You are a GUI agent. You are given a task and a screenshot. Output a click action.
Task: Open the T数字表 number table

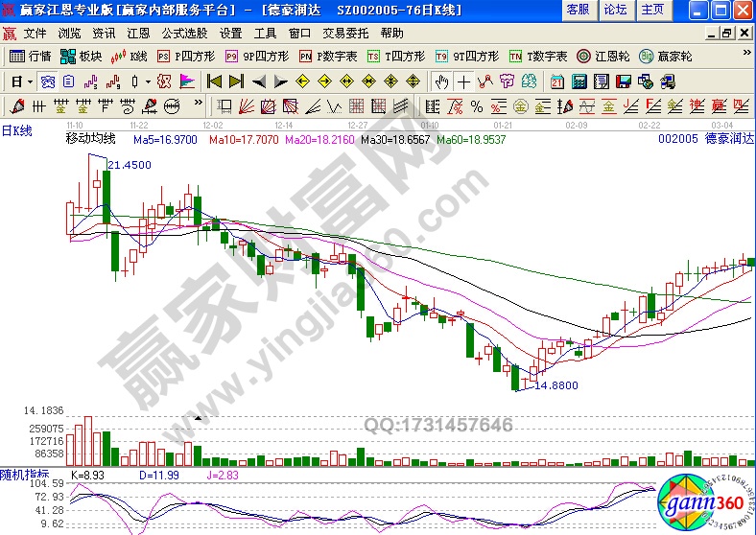pos(538,57)
